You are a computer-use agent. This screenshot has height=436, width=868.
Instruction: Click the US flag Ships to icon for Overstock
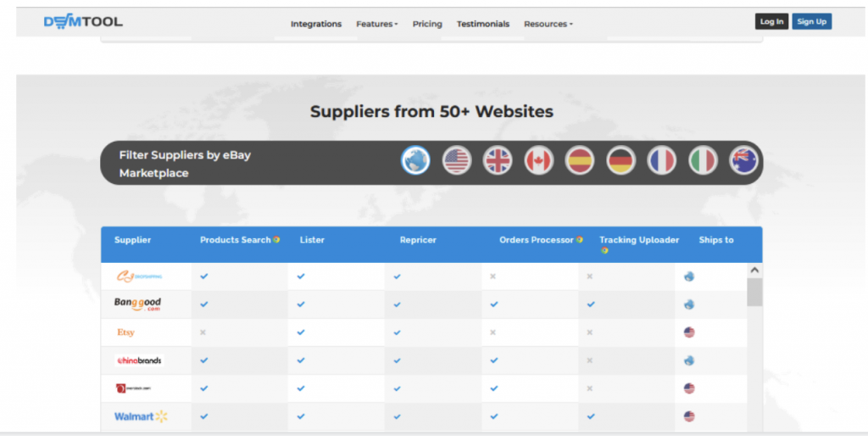pyautogui.click(x=689, y=388)
